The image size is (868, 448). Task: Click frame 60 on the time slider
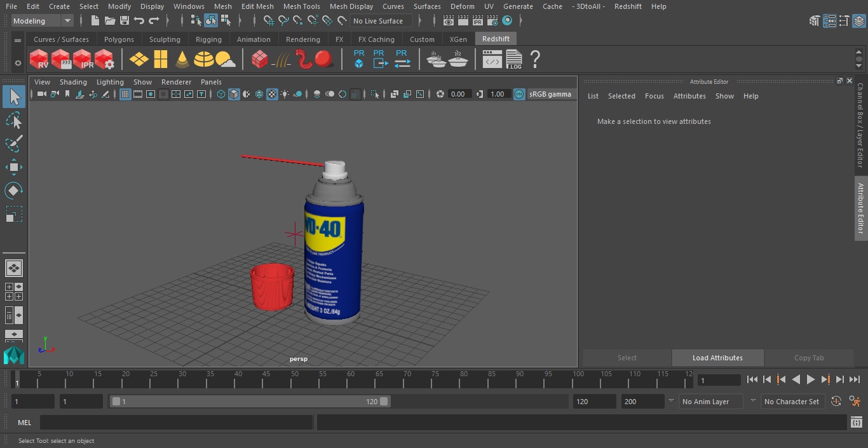pos(351,379)
